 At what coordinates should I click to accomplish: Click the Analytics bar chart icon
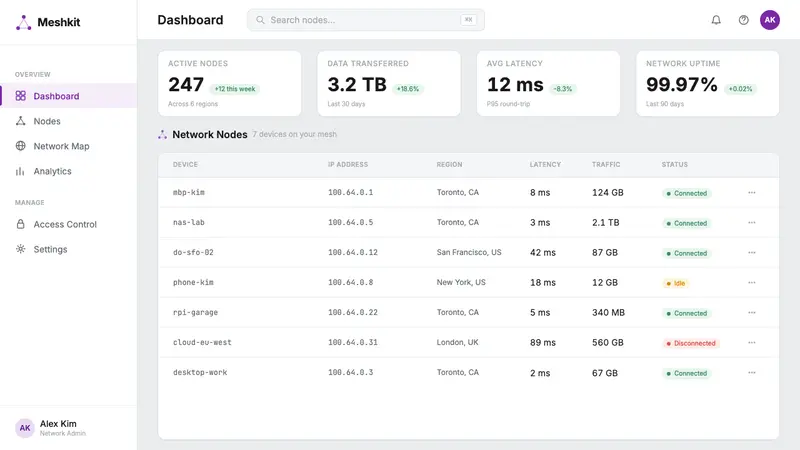click(x=20, y=171)
